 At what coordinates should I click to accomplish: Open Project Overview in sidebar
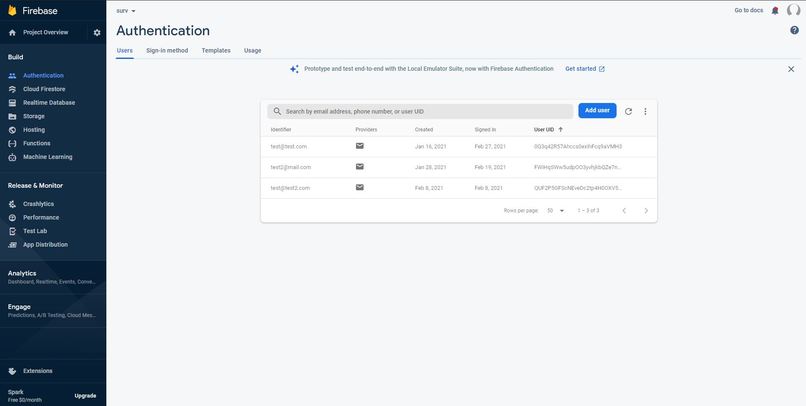tap(45, 32)
